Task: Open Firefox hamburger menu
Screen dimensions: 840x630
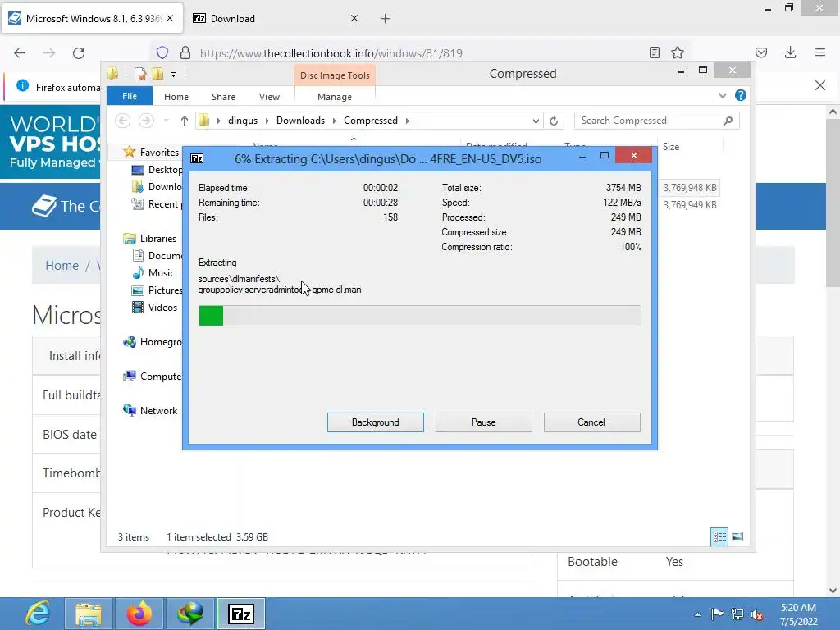Action: 820,52
